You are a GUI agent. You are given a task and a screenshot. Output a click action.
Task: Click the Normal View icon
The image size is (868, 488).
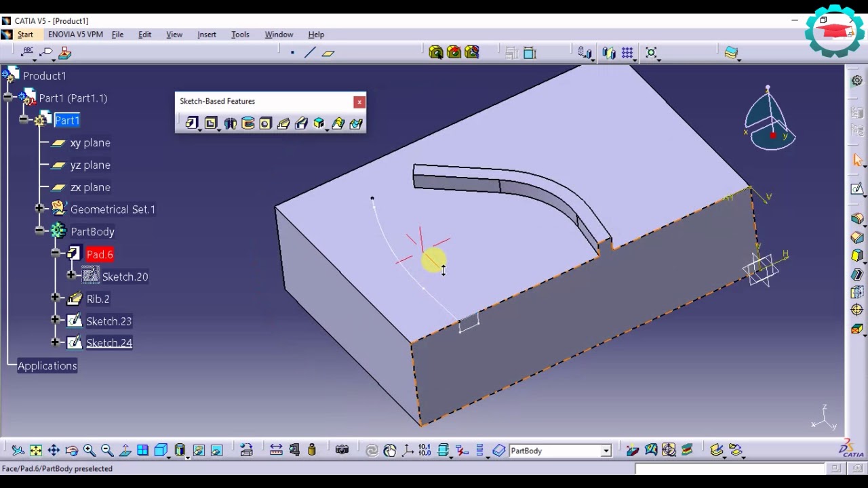[125, 450]
